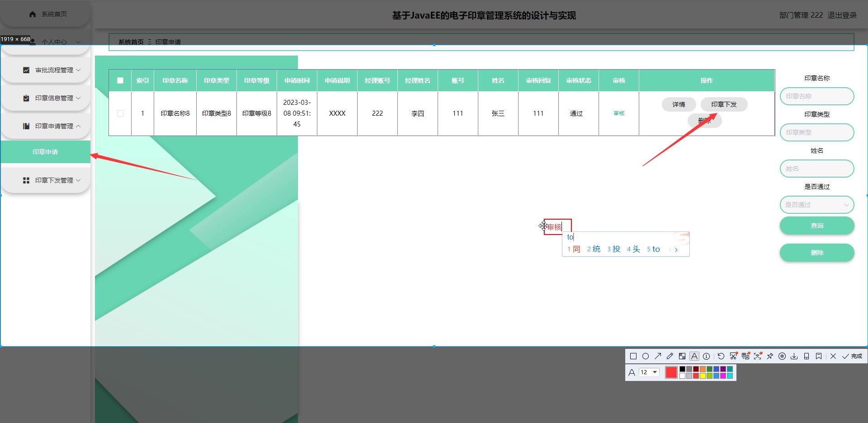Select the ellipse annotation tool

(x=646, y=356)
